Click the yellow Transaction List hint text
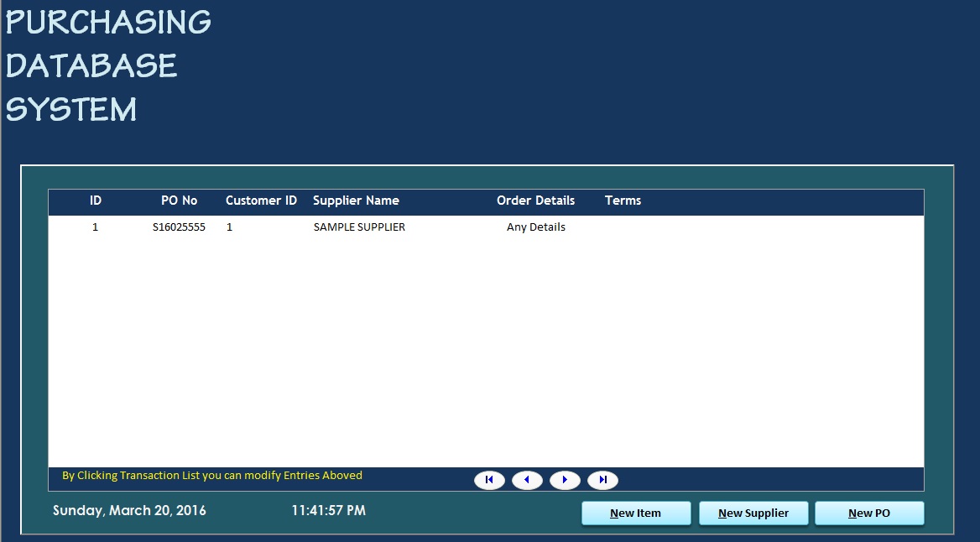Screen dimensions: 980x542 (212, 475)
